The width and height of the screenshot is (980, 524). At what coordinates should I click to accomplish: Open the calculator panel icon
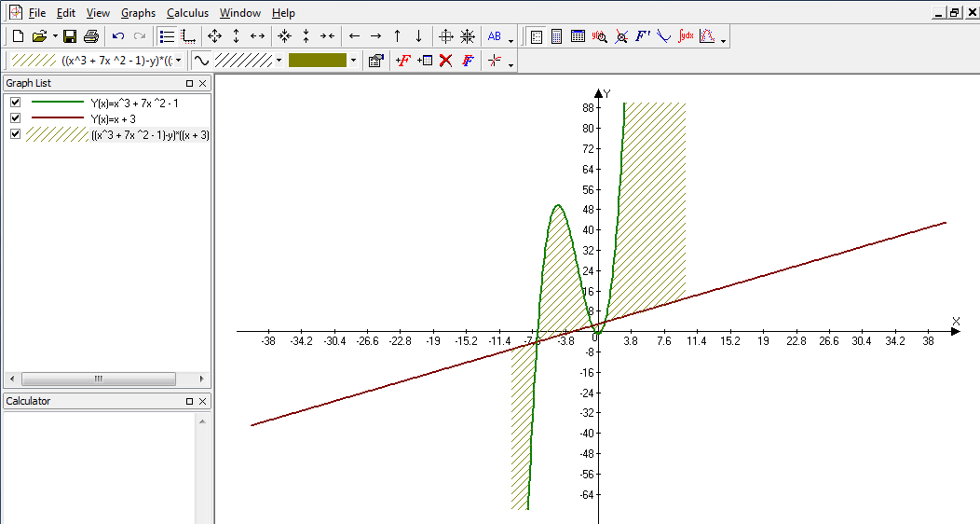557,36
